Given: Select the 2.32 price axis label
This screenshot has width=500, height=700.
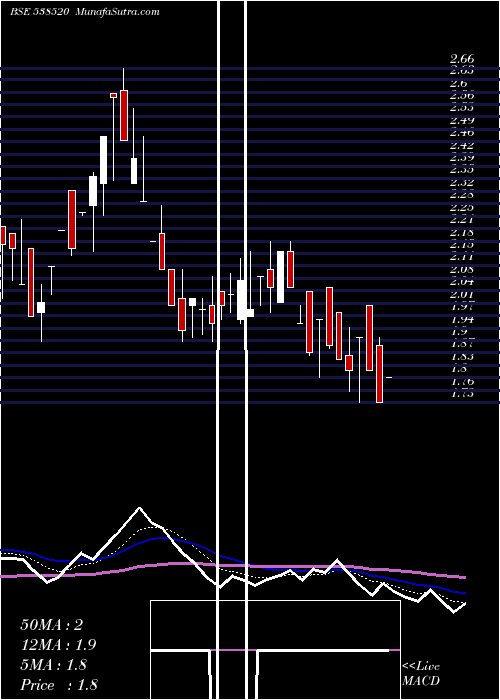Looking at the screenshot, I should [x=462, y=183].
